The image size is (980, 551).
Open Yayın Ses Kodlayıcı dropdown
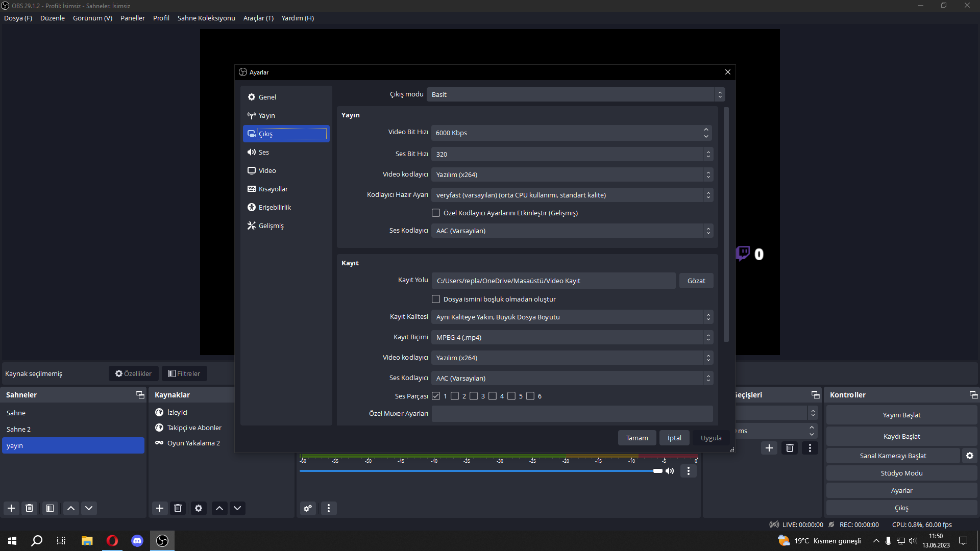coord(572,231)
